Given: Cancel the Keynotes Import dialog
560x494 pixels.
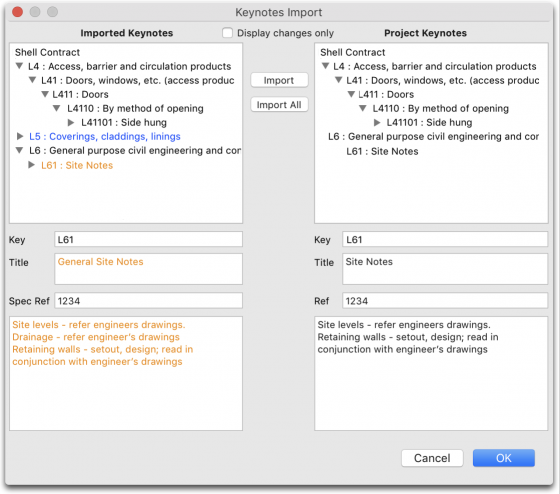Looking at the screenshot, I should (432, 458).
